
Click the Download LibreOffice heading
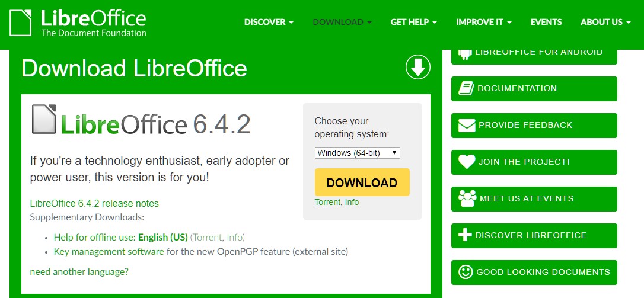[134, 68]
